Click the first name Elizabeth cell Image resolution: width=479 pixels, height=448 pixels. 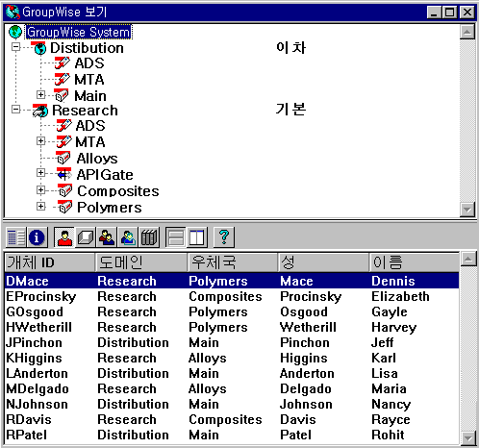[400, 296]
